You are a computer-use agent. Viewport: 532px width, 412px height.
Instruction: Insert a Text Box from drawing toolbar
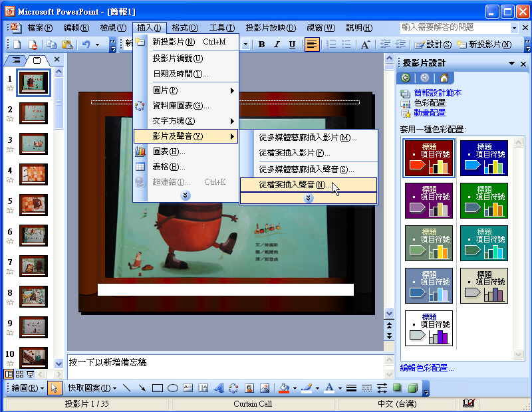tap(188, 387)
